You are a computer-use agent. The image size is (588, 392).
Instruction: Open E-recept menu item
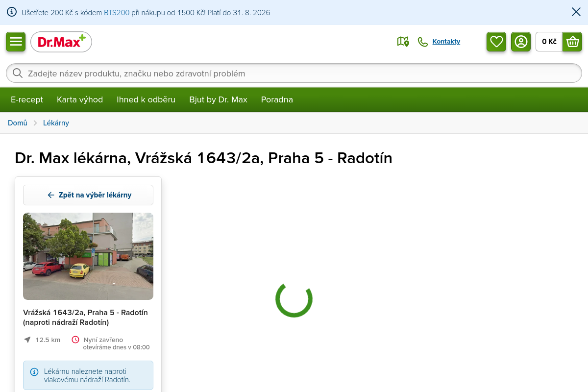pos(27,99)
